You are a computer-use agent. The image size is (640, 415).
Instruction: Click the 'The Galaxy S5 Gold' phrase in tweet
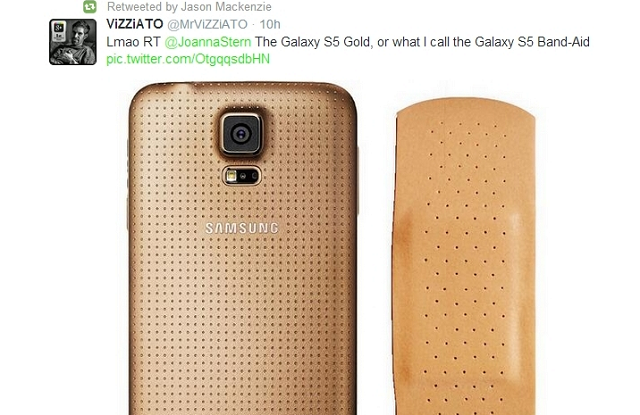pyautogui.click(x=313, y=42)
